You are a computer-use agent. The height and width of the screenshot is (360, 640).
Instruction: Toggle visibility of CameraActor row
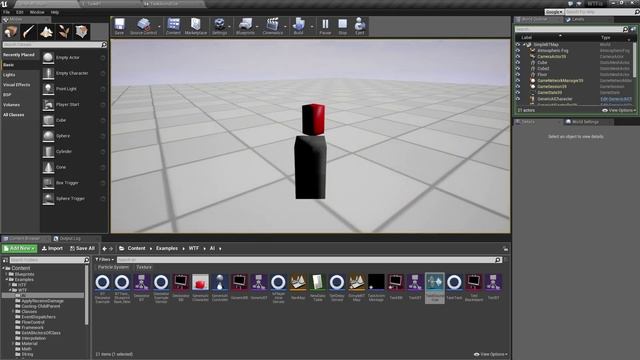518,57
